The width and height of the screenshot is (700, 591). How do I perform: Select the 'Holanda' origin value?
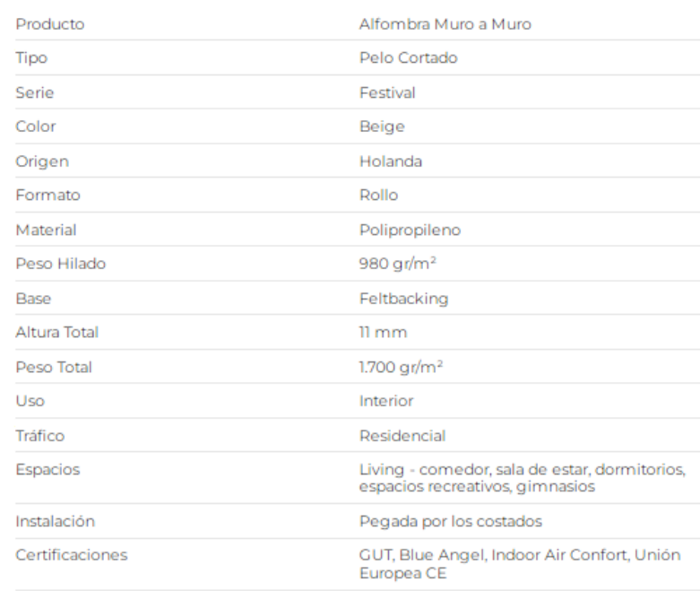(x=391, y=161)
